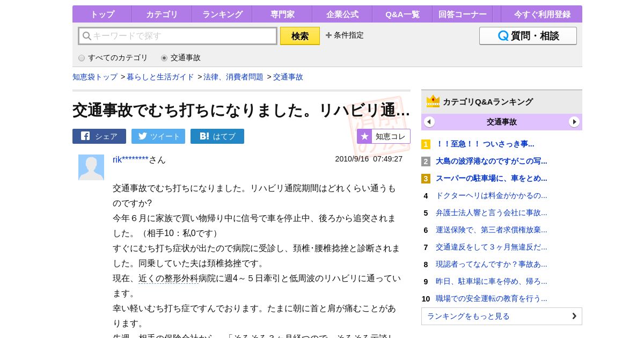Open ranking 4: ドクターヘリは料金がかかるの...
Screen dimensions: 644x338
pyautogui.click(x=491, y=195)
